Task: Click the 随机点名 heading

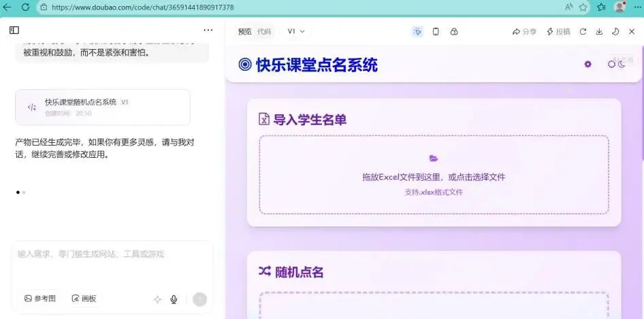Action: coord(299,272)
